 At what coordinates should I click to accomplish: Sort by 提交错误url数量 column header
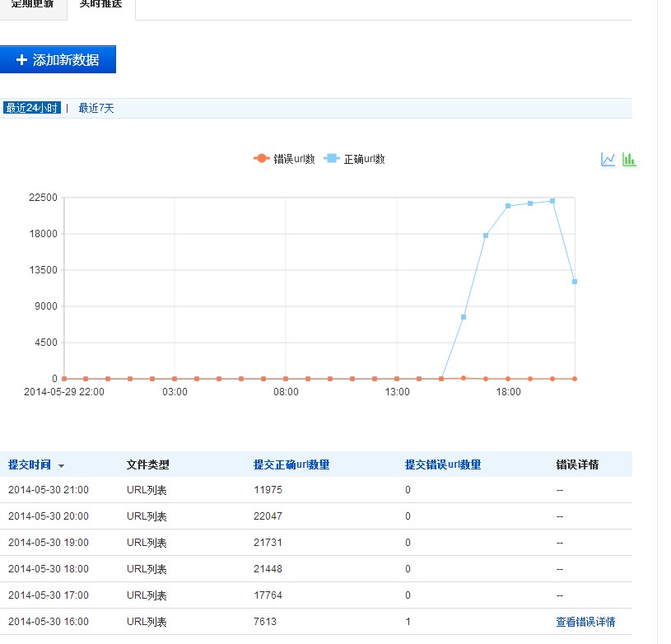443,464
